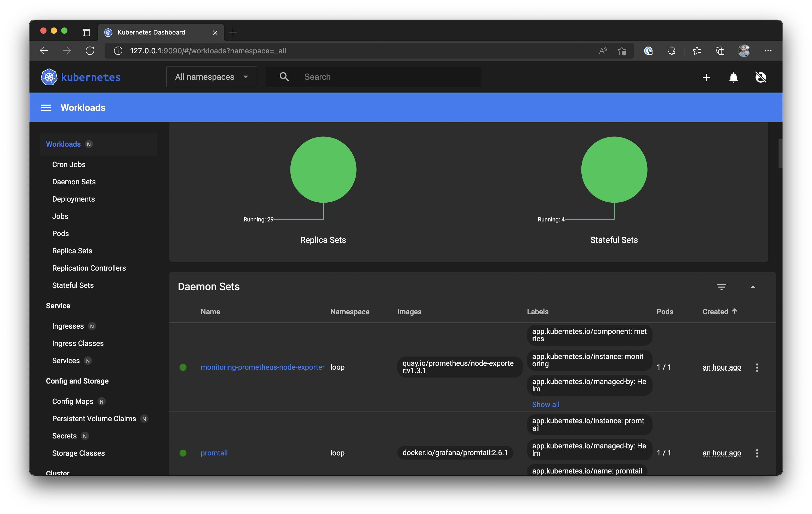The width and height of the screenshot is (812, 514).
Task: Open actions menu for promtail row
Action: click(757, 453)
